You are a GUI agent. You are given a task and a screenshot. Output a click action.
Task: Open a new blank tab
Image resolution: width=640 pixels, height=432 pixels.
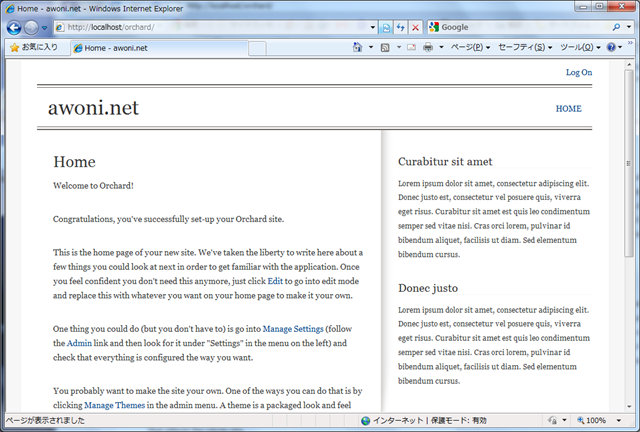coord(257,48)
